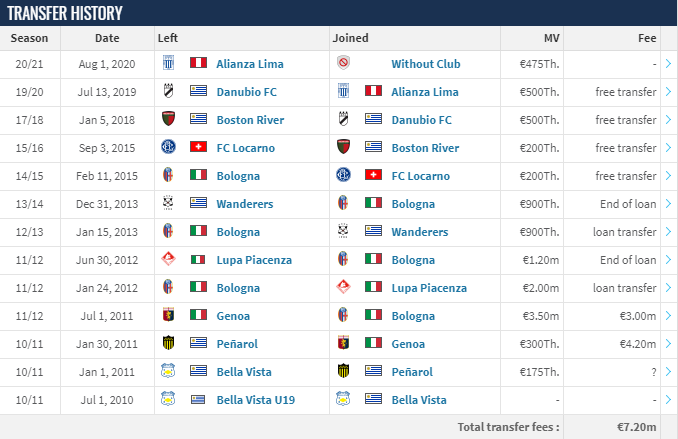Click the Lupa Piacenza crest in the Joined column

pos(343,286)
